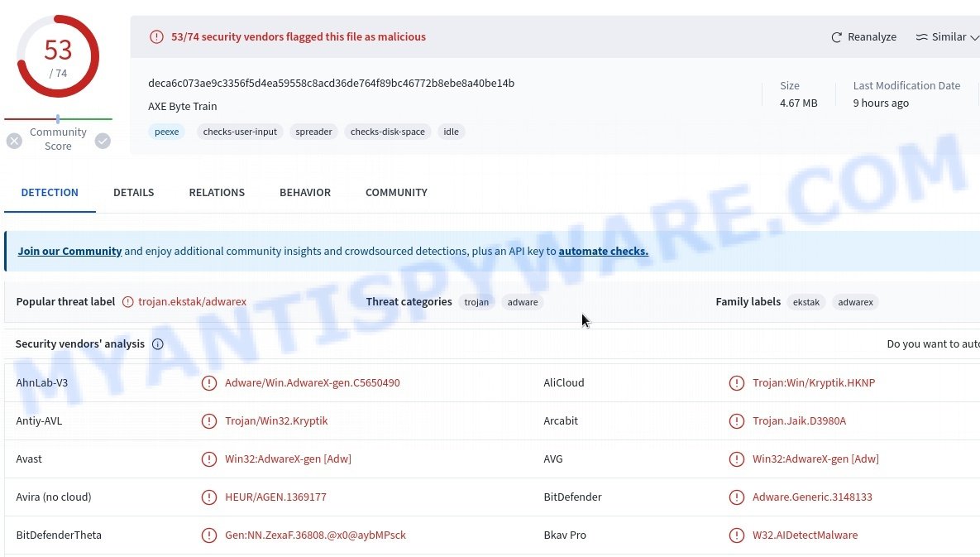Open the BEHAVIOR tab
The height and width of the screenshot is (557, 980).
pyautogui.click(x=305, y=193)
